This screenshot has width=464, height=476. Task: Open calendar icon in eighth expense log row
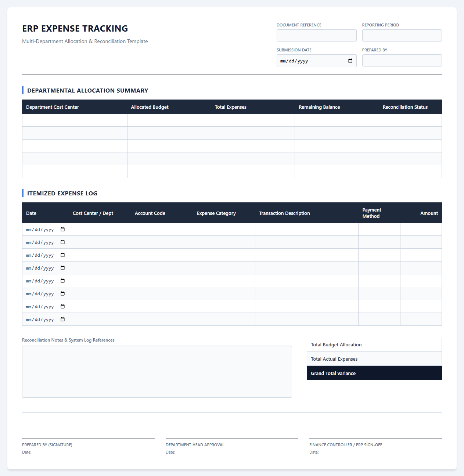(62, 320)
